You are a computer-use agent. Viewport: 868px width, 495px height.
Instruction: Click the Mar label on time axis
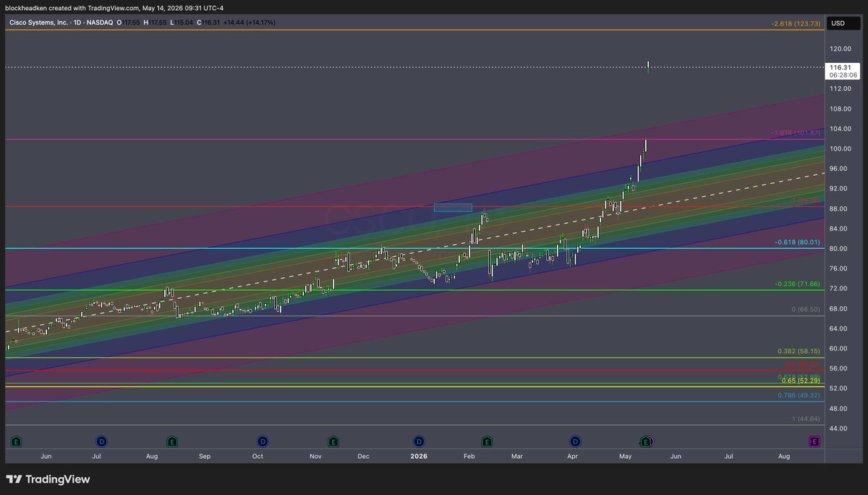(516, 457)
